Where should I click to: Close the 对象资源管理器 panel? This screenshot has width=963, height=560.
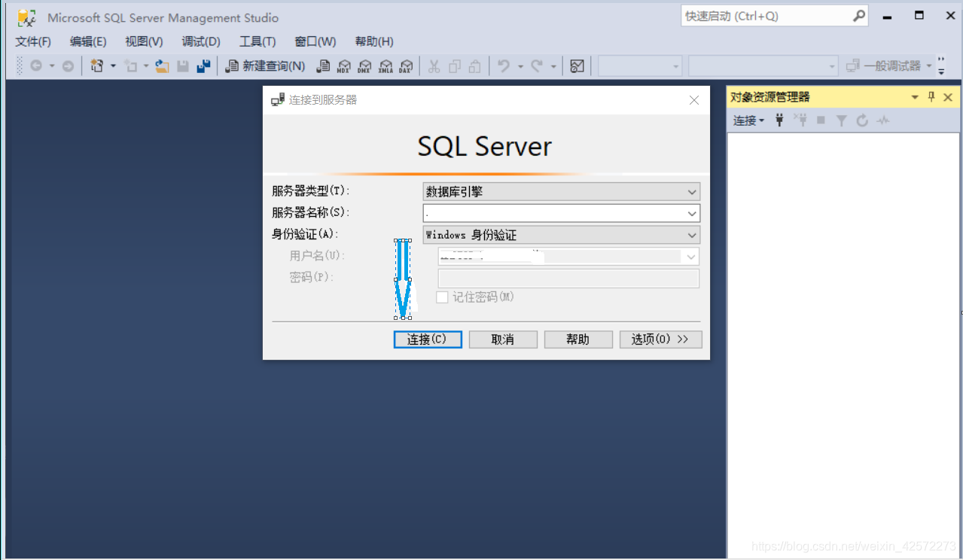tap(948, 97)
